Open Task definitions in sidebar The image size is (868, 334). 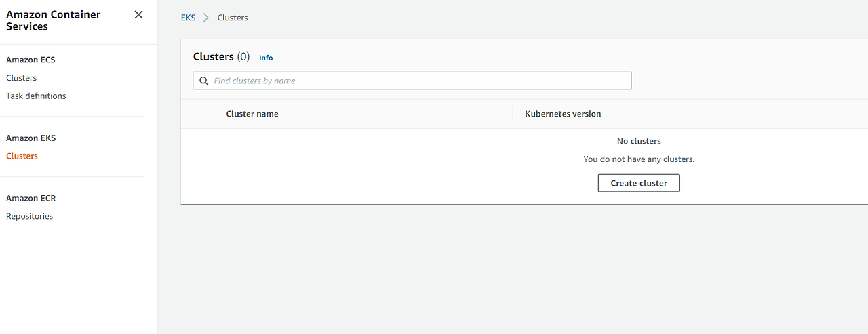(x=36, y=96)
